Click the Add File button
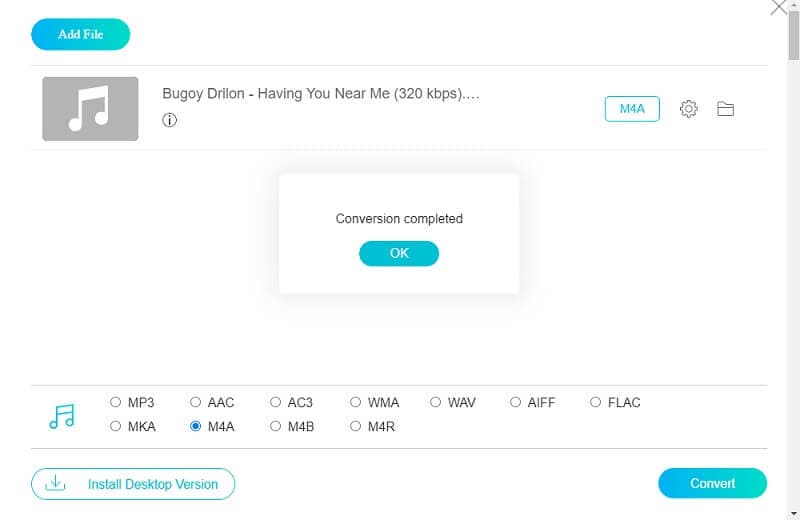This screenshot has width=800, height=520. [x=81, y=34]
